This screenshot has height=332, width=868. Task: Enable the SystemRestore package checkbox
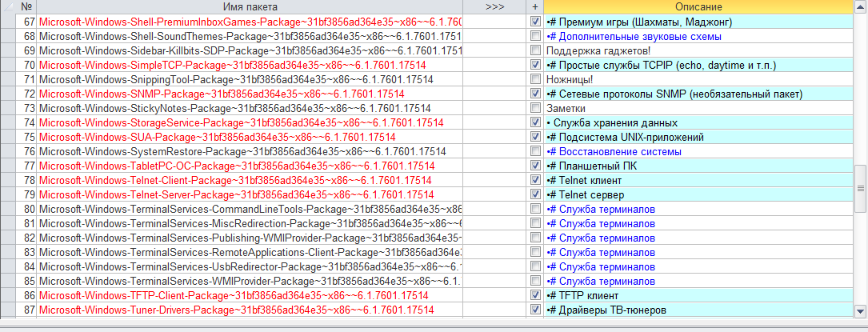point(535,151)
